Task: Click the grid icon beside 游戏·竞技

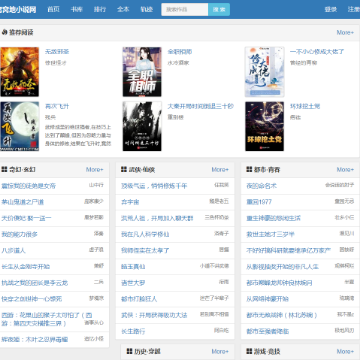Action: coord(249,351)
